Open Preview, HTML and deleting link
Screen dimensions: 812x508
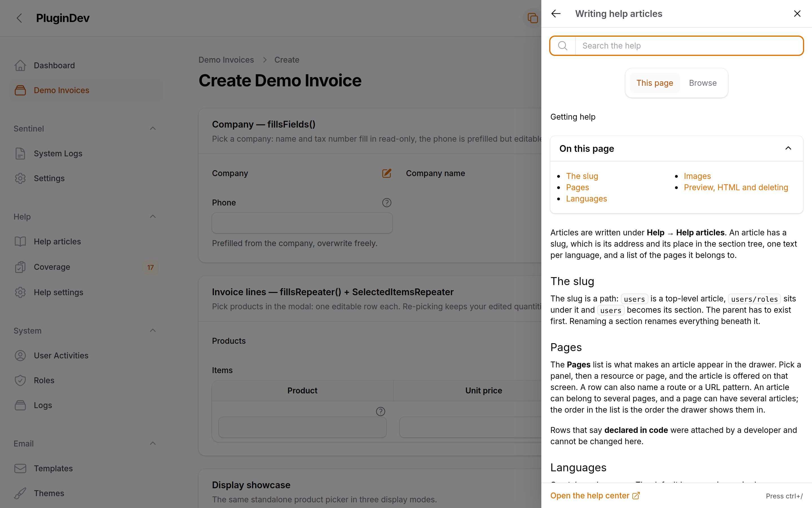736,187
